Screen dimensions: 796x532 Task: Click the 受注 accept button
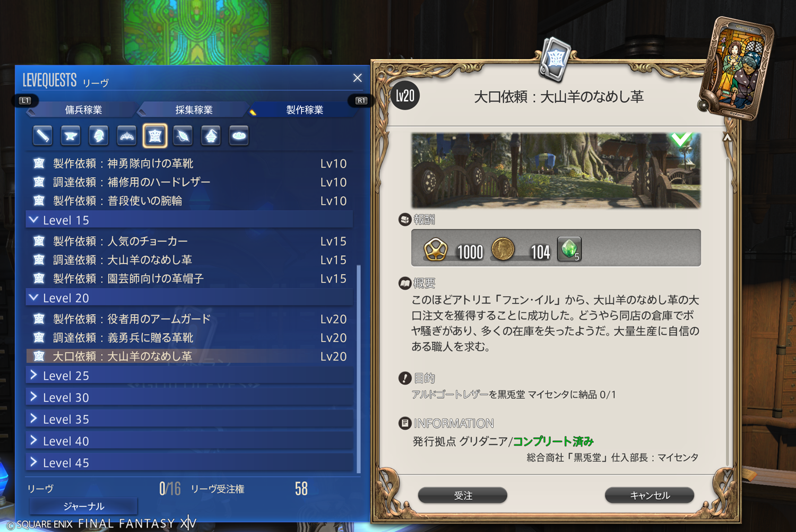[x=463, y=495]
